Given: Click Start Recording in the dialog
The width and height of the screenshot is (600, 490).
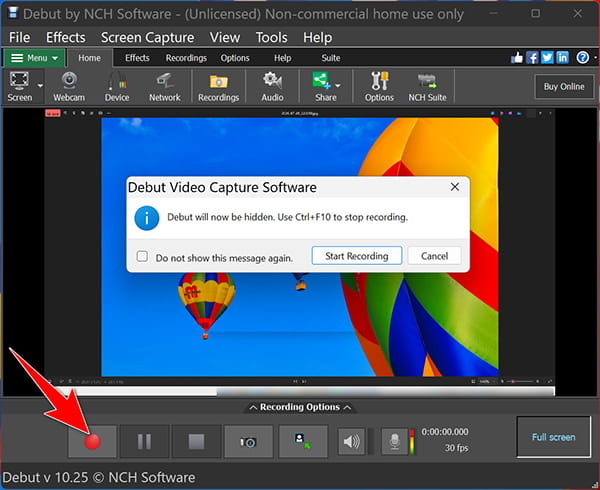Looking at the screenshot, I should (x=357, y=256).
